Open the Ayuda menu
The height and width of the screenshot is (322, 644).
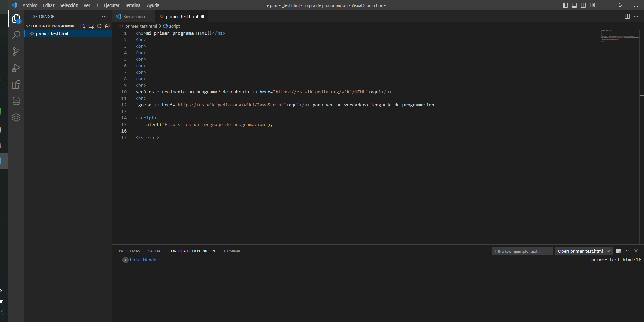153,5
